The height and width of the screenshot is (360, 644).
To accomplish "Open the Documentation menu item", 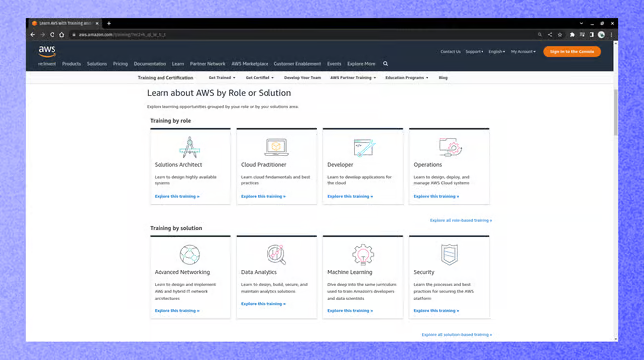I will point(150,64).
